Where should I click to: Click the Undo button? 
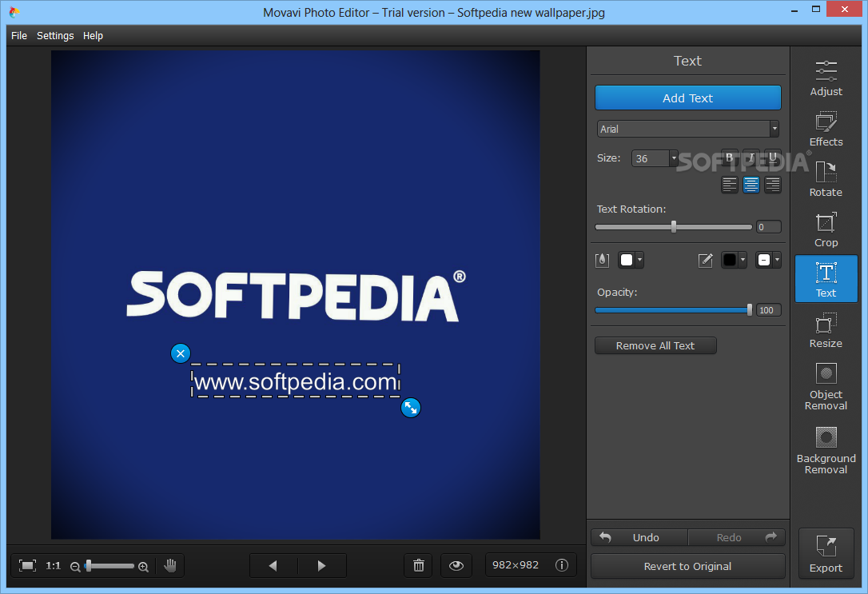coord(639,537)
